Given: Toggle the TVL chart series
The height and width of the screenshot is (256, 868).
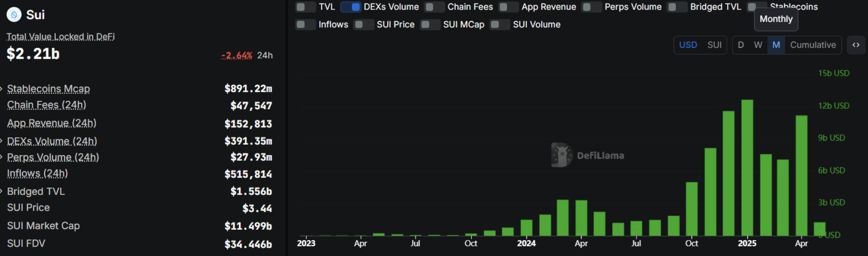Looking at the screenshot, I should (x=305, y=7).
